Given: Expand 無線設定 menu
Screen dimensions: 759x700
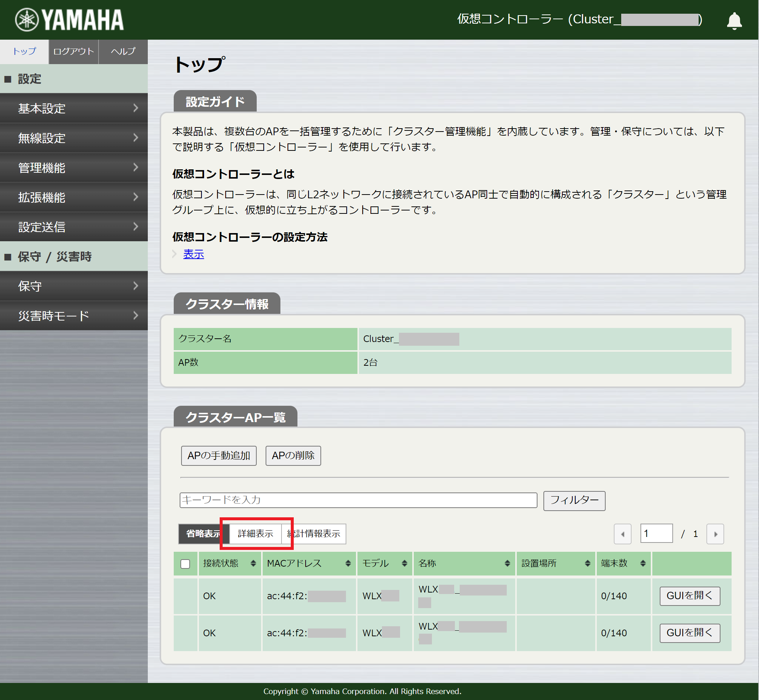Looking at the screenshot, I should click(x=74, y=138).
